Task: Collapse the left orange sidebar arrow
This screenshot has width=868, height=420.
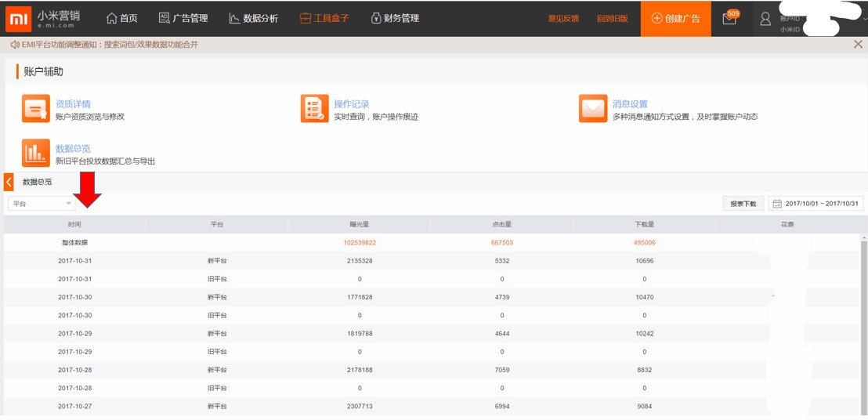Action: pyautogui.click(x=9, y=182)
